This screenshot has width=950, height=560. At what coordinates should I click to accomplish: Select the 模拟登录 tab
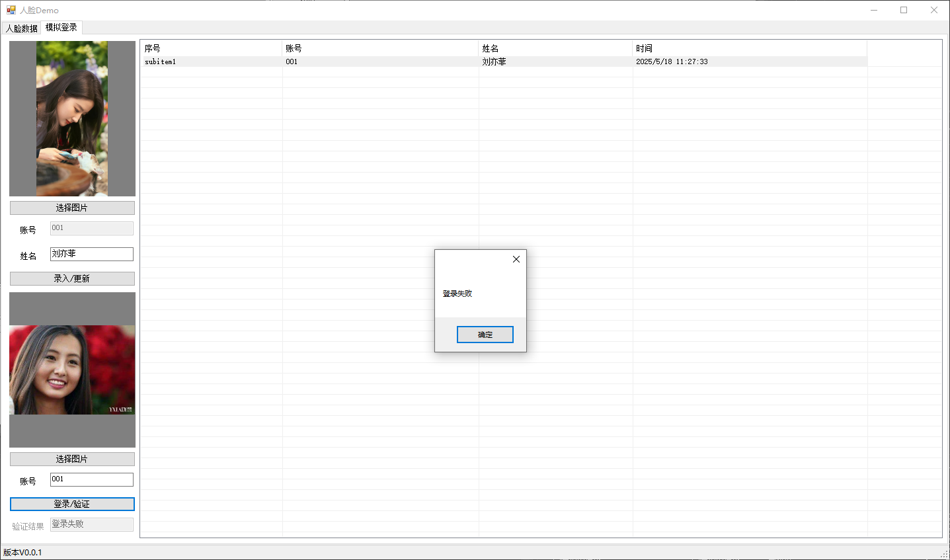tap(61, 27)
